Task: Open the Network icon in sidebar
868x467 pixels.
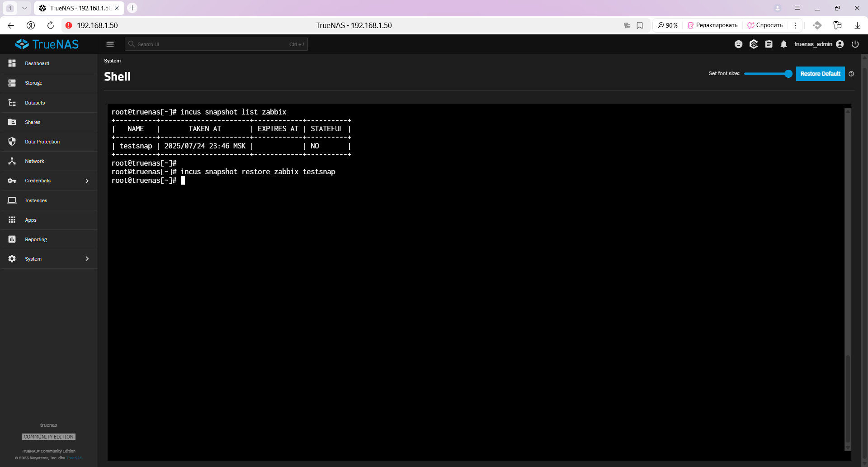Action: pyautogui.click(x=12, y=161)
